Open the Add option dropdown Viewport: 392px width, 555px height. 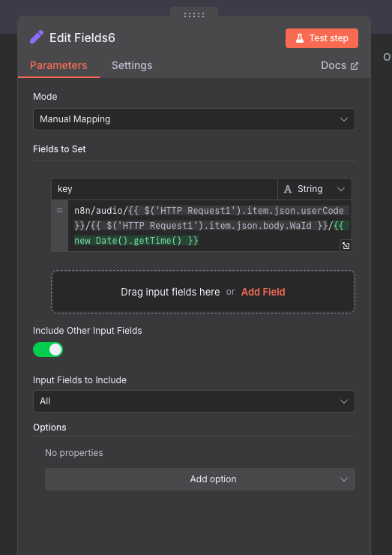[200, 479]
